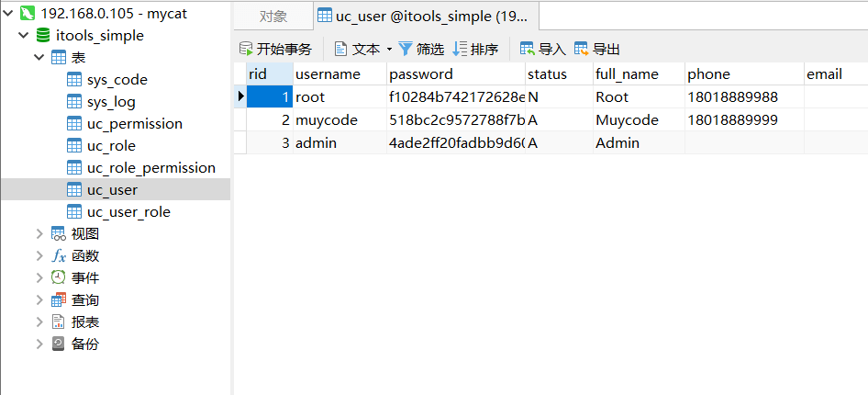This screenshot has width=868, height=395.
Task: Click the Sort (排序) icon
Action: click(x=461, y=49)
